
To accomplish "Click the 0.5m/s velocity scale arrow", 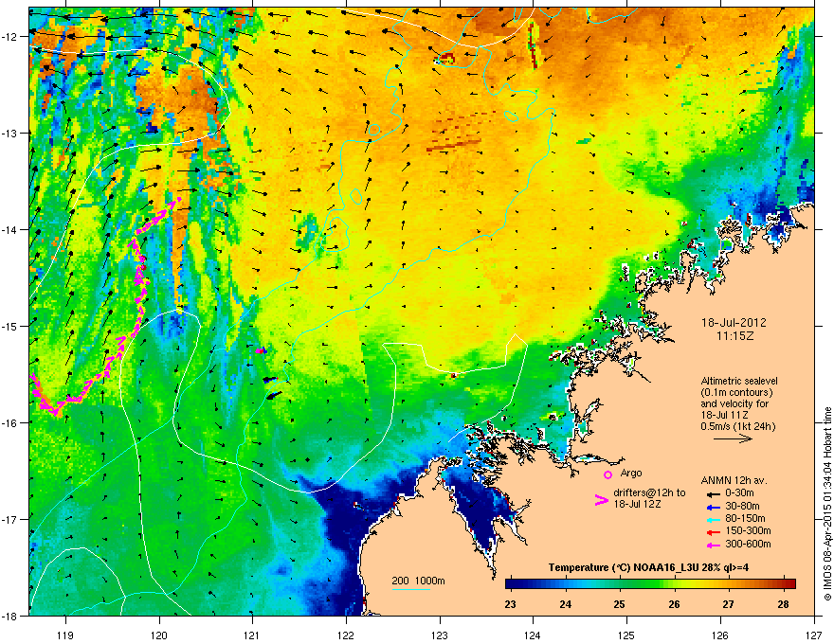I will coord(733,438).
